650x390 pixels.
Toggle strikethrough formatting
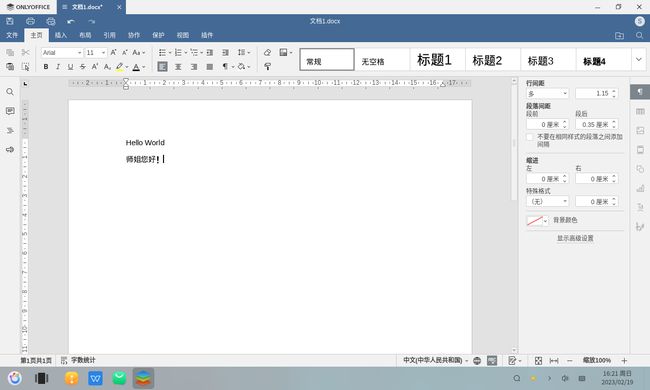pyautogui.click(x=82, y=67)
